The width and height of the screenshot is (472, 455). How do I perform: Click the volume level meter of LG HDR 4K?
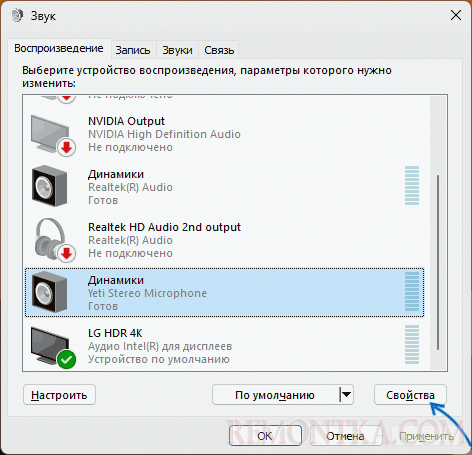coord(412,345)
